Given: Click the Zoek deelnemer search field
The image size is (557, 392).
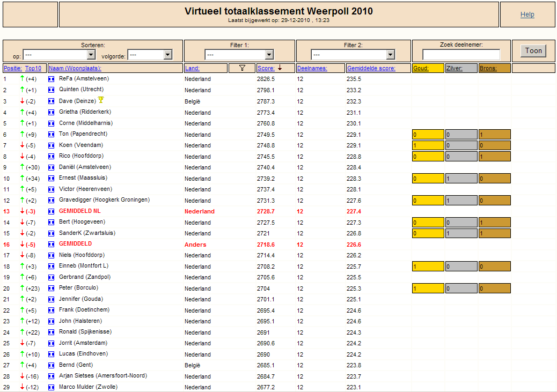Looking at the screenshot, I should click(461, 55).
